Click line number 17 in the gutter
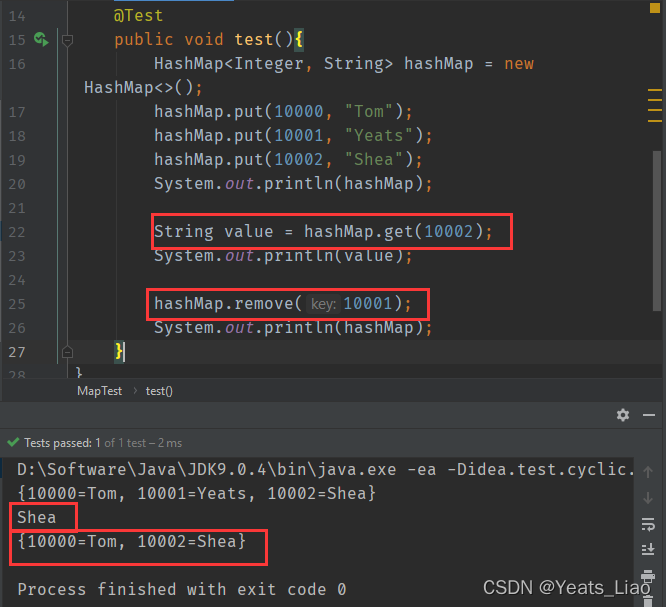The image size is (666, 607). (x=17, y=112)
